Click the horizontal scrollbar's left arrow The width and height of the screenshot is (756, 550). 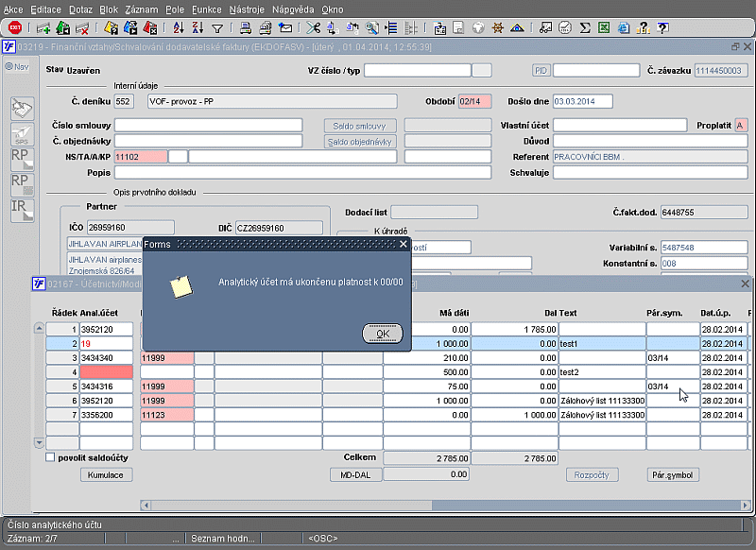click(146, 506)
